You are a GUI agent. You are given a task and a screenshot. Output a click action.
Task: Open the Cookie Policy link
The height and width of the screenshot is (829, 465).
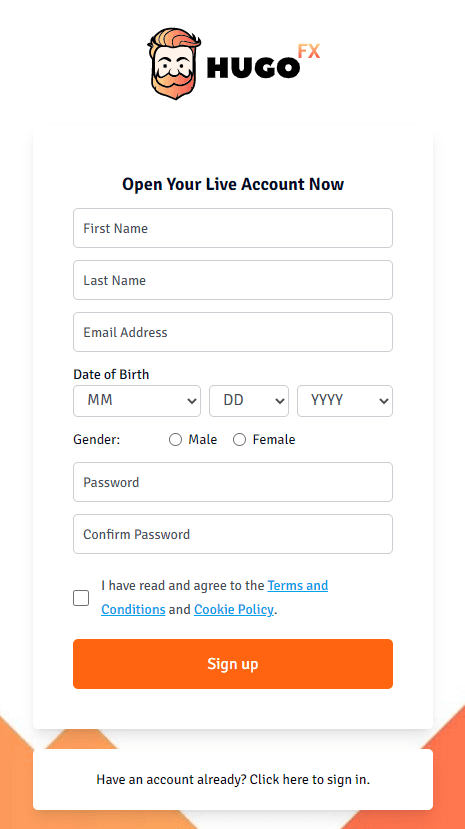click(234, 610)
